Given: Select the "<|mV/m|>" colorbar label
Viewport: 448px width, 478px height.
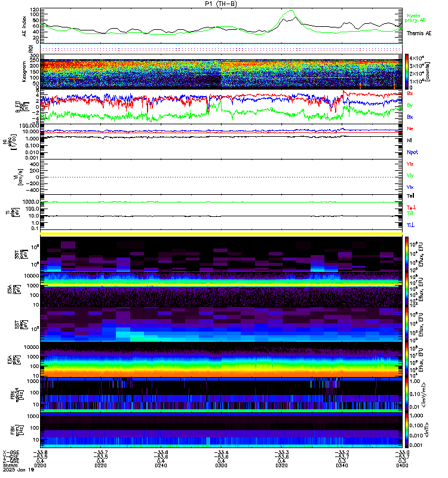Looking at the screenshot, I should coord(423,396).
